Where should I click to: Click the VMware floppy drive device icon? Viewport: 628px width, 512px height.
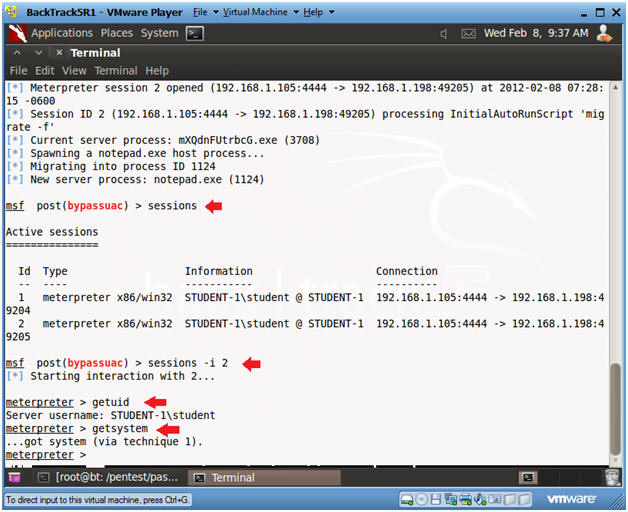[436, 499]
